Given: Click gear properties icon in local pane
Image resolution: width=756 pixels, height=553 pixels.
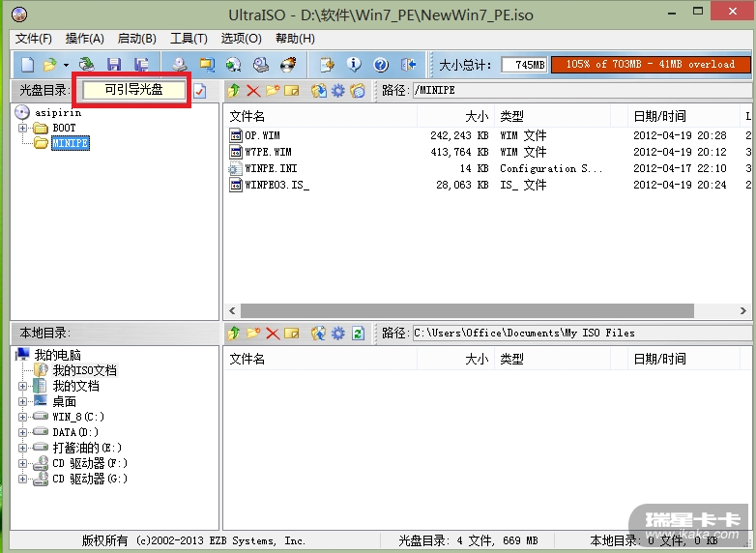Looking at the screenshot, I should [x=338, y=333].
